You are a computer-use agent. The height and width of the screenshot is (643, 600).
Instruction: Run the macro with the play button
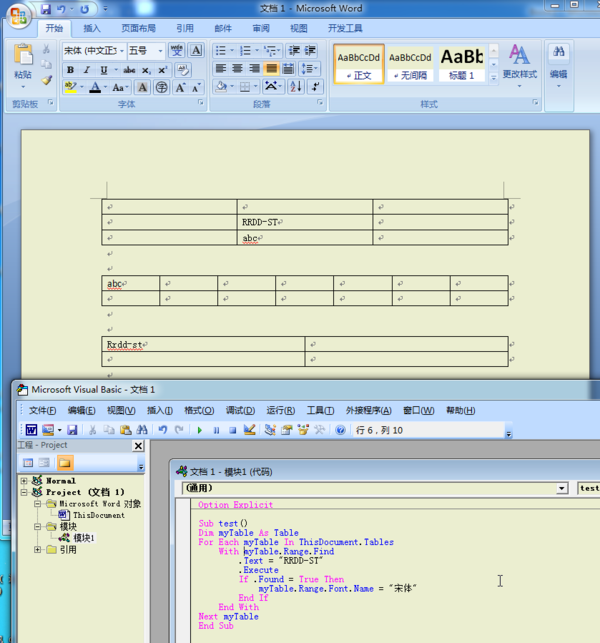click(200, 430)
